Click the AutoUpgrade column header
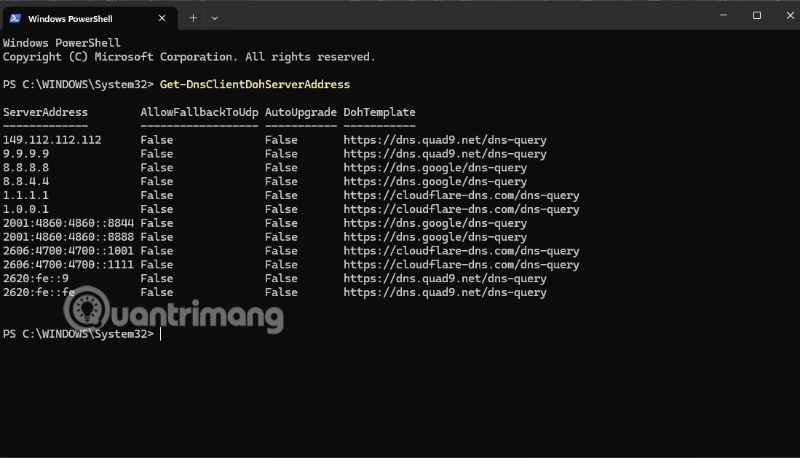This screenshot has width=800, height=458. point(301,112)
